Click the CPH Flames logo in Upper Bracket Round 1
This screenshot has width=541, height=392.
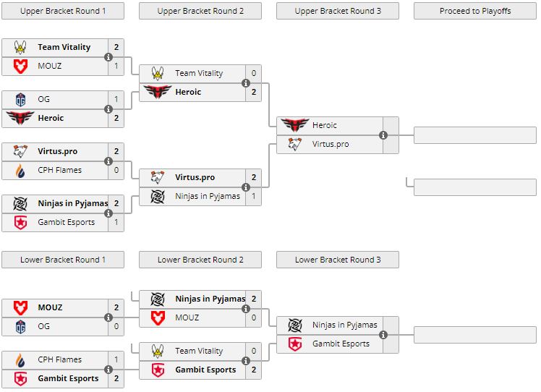[20, 171]
